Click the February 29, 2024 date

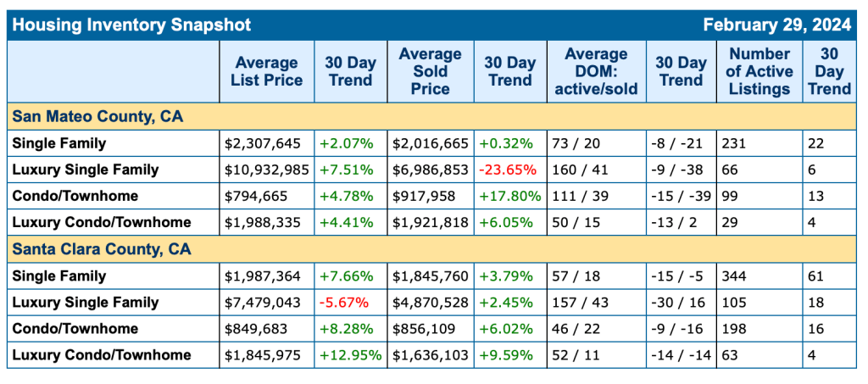tap(776, 25)
